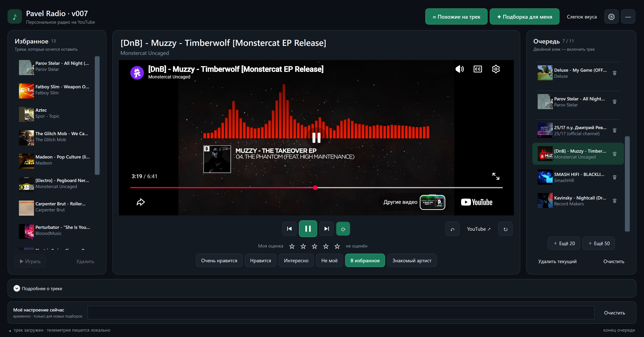644x337 pixels.
Task: Toggle the 'Знакомый артист' tag
Action: pyautogui.click(x=412, y=260)
